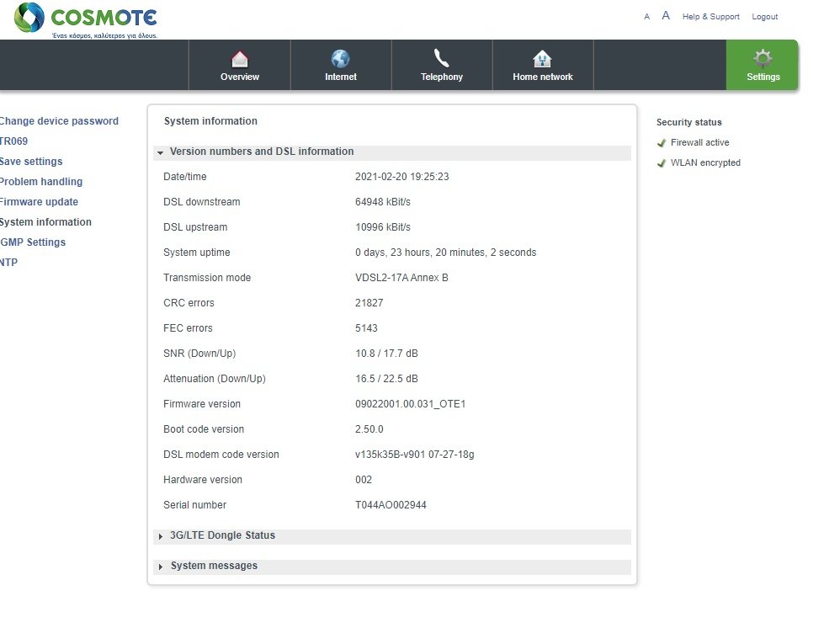Click the System information panel heading
Image resolution: width=824 pixels, height=644 pixels.
coord(210,121)
